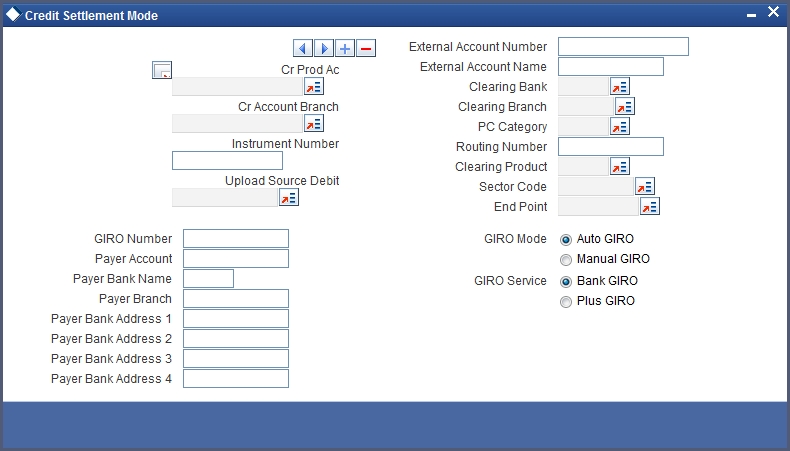The image size is (790, 451).
Task: Click the 'GIRO Mode' label
Action: click(x=515, y=239)
